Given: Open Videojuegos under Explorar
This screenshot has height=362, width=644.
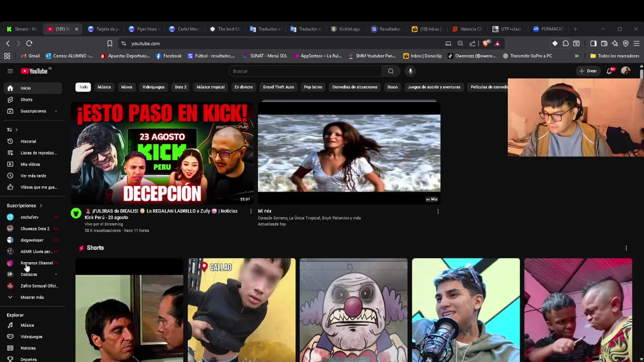Looking at the screenshot, I should coord(33,337).
